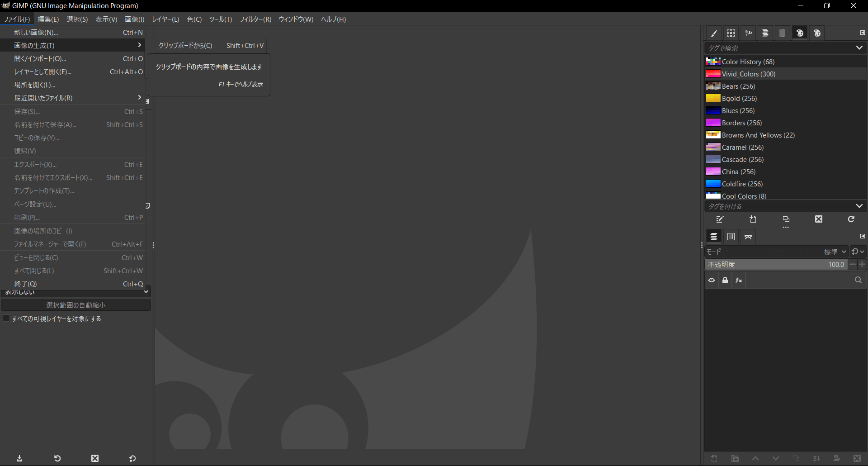Viewport: 868px width, 466px height.
Task: Switch to the Layers tab icon
Action: 714,237
